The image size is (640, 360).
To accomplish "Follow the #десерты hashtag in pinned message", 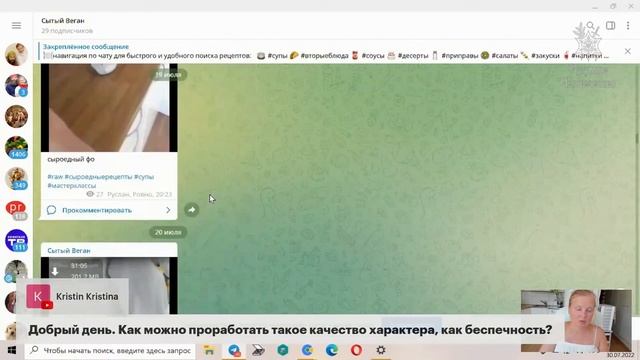I will pos(413,56).
